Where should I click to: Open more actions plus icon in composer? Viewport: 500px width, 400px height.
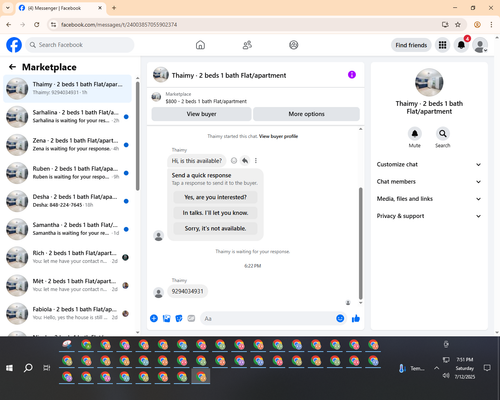coord(154,318)
